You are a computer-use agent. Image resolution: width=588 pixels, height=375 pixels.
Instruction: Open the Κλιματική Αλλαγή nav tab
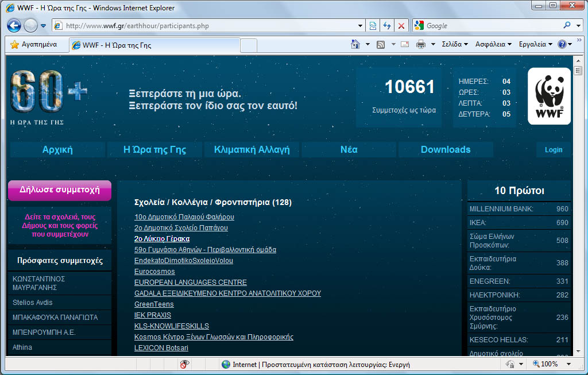pyautogui.click(x=252, y=150)
